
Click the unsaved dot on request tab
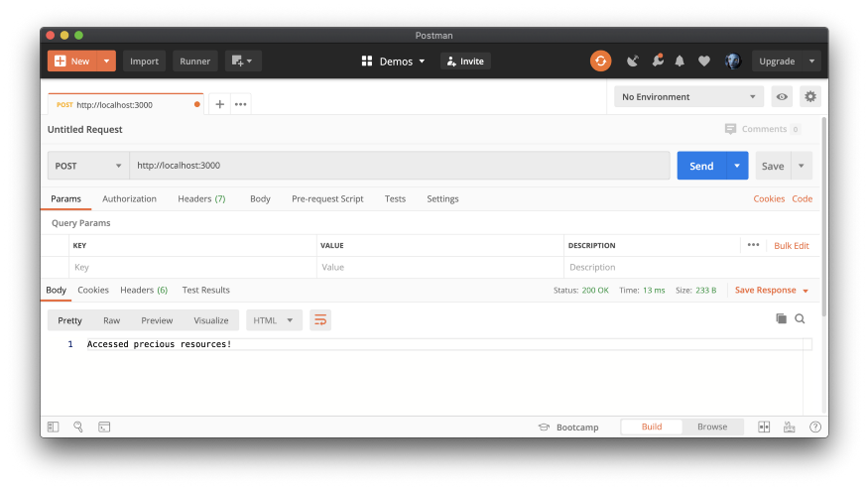point(197,104)
